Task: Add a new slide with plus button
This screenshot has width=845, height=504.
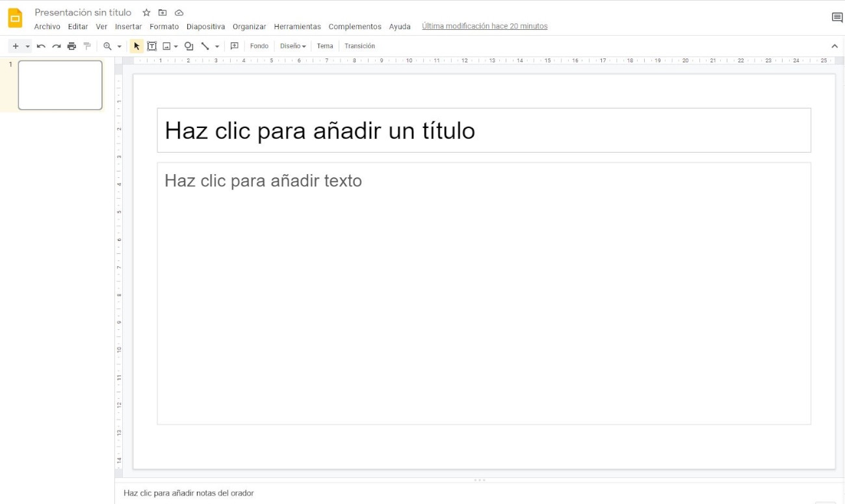Action: tap(16, 46)
